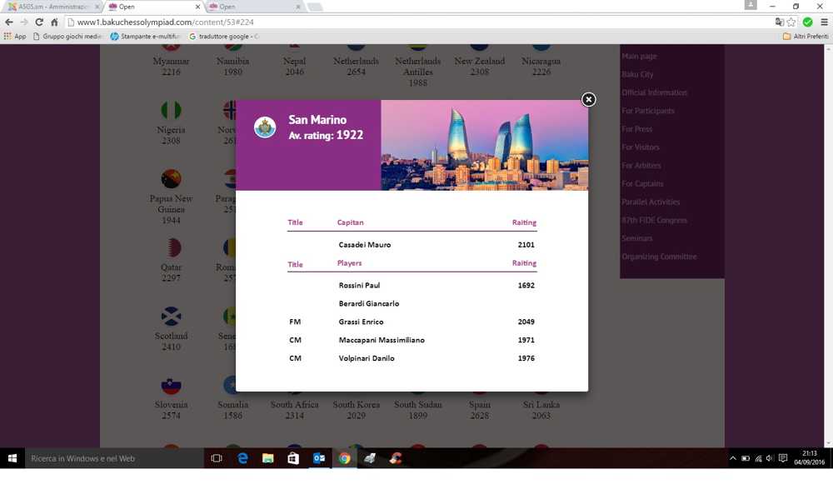Launch Microsoft Edge from taskbar

[x=242, y=458]
